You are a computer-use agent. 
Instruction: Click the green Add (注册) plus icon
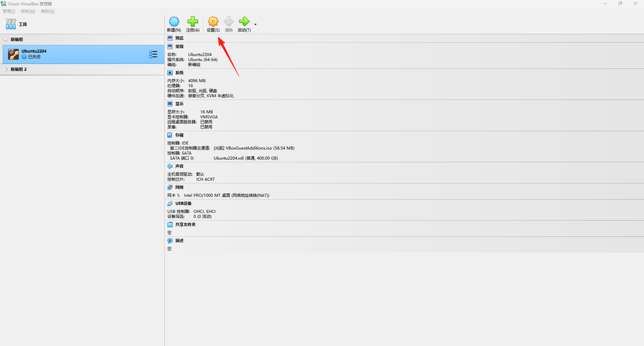click(192, 21)
